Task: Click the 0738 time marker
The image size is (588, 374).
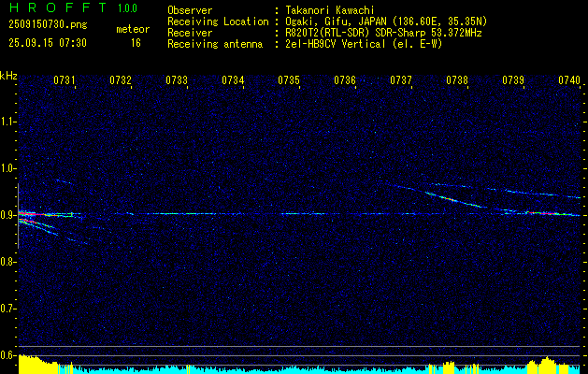Action: [x=457, y=80]
